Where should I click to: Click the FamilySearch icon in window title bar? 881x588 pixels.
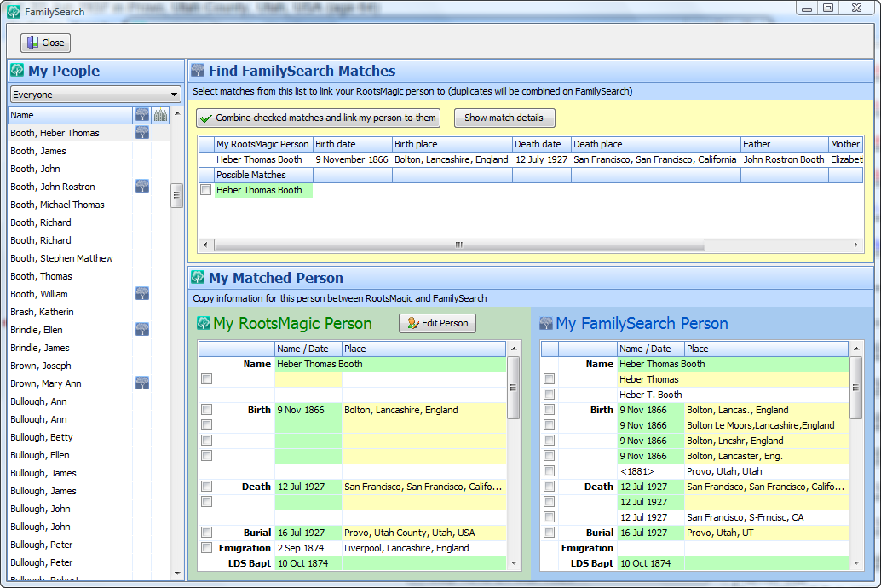coord(14,11)
